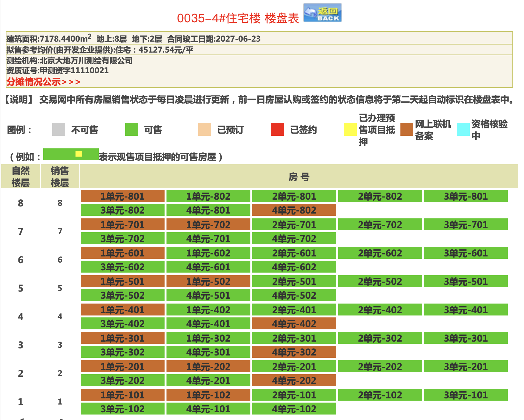Screen dimensions: 524x420
Task: Open room 2单元-501
Action: [294, 281]
